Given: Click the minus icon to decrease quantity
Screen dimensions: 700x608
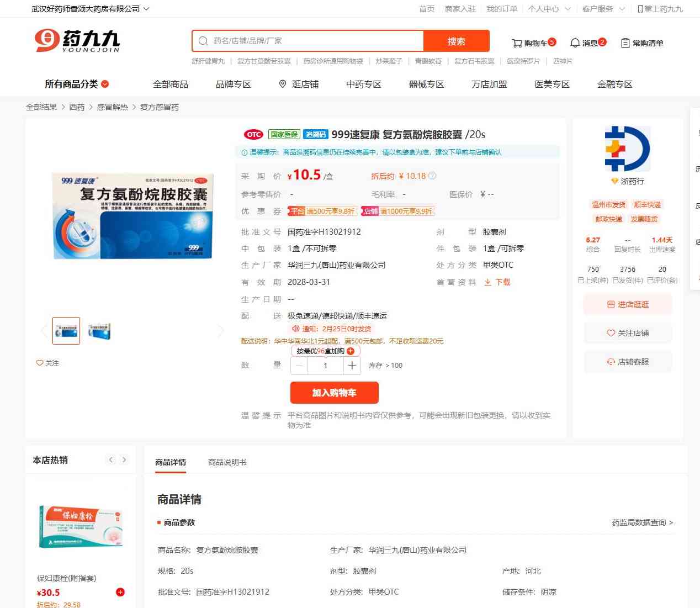Looking at the screenshot, I should 299,366.
